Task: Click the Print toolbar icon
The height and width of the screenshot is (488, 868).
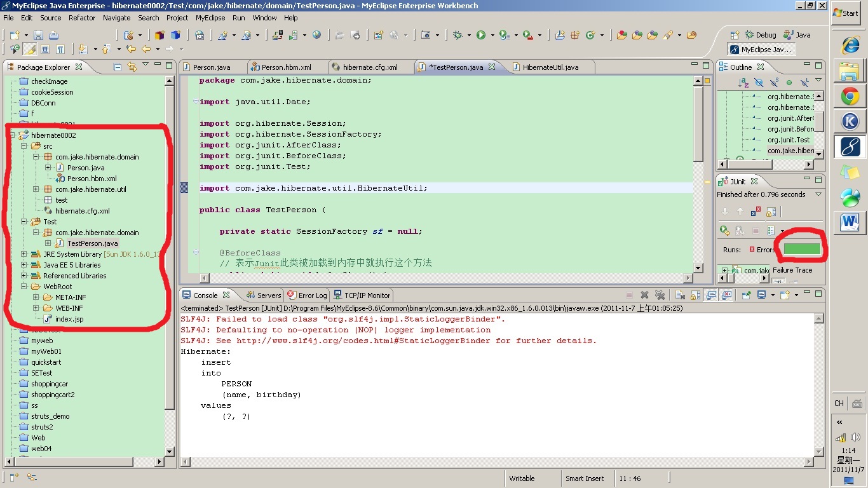Action: 54,36
